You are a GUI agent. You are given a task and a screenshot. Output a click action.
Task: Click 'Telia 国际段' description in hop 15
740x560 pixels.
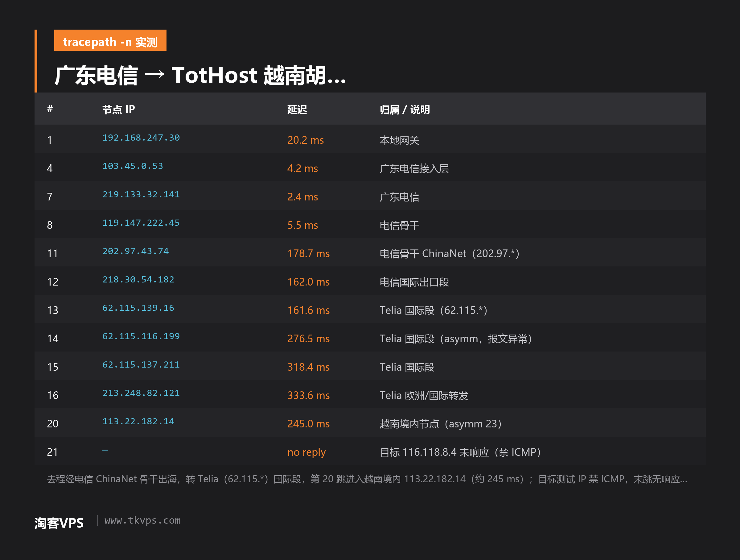tap(407, 368)
